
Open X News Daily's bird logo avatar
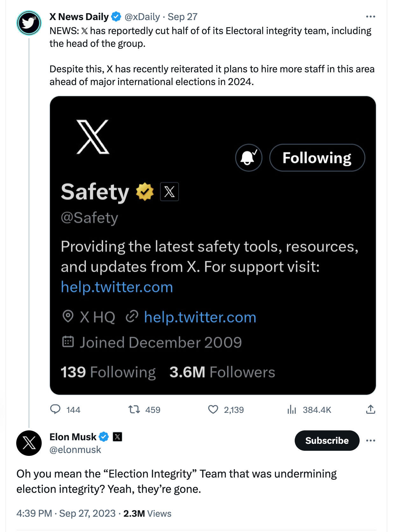click(29, 23)
